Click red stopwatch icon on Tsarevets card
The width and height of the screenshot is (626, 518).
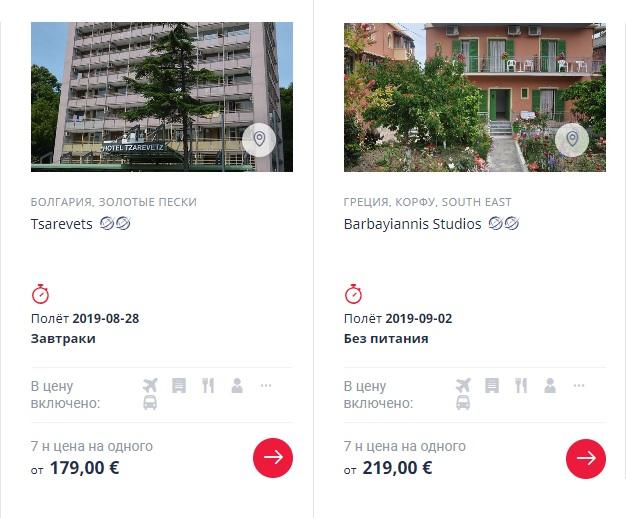[40, 294]
